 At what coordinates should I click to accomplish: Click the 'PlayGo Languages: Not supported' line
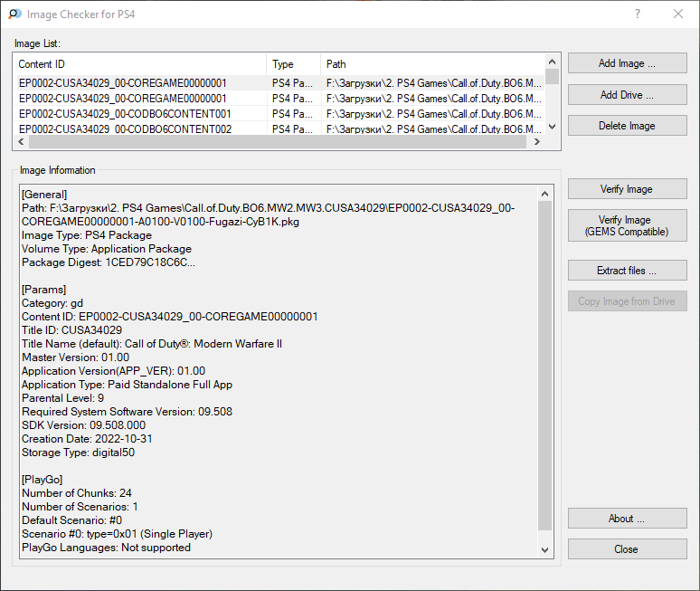[x=106, y=548]
